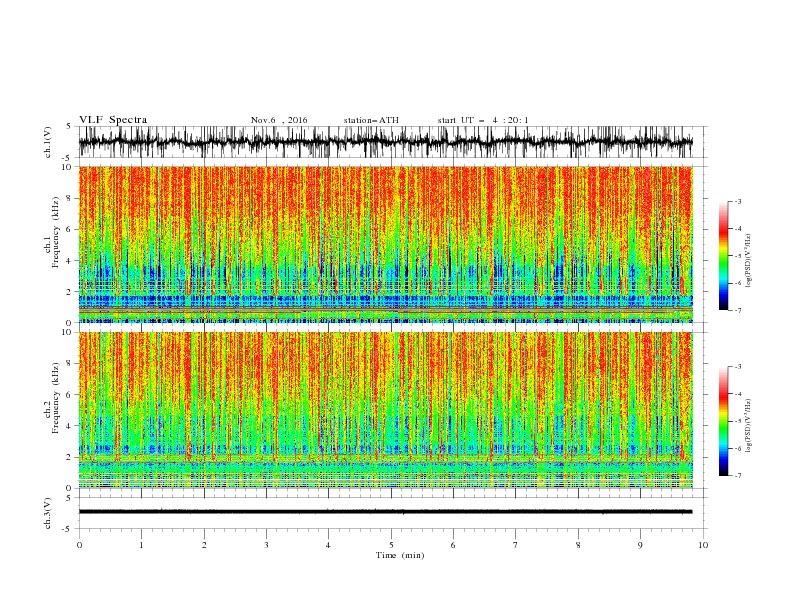This screenshot has height=612, width=792.
Task: Click the date label 'Nov.6 , 2016'
Action: [279, 120]
